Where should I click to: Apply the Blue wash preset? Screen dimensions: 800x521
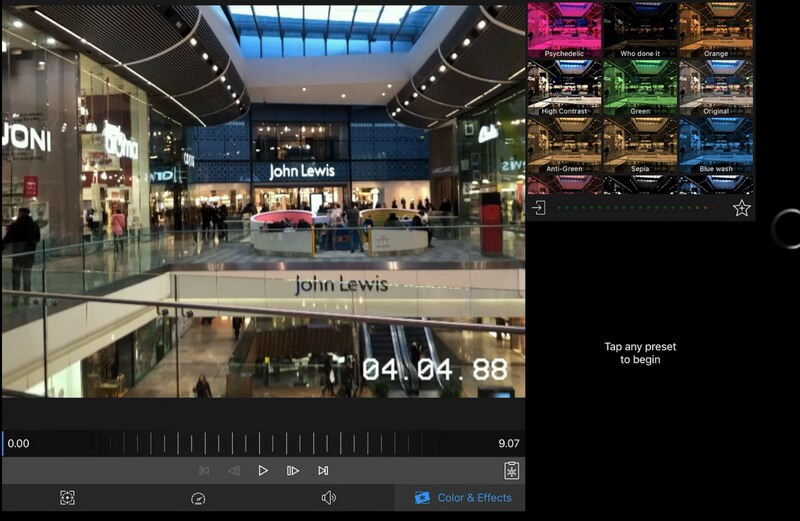[x=716, y=145]
